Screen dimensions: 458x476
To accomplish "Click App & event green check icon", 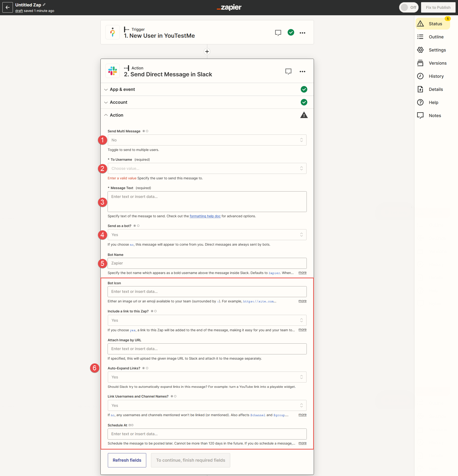I will (x=304, y=89).
